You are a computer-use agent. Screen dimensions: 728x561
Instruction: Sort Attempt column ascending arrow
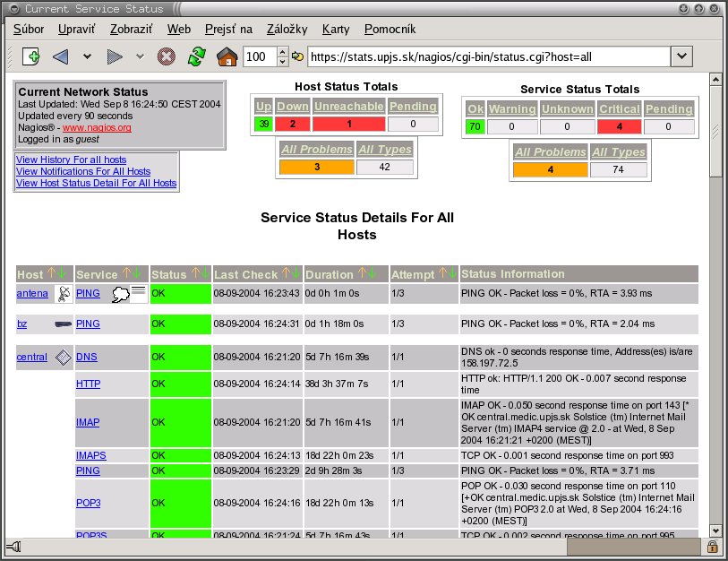(x=442, y=272)
